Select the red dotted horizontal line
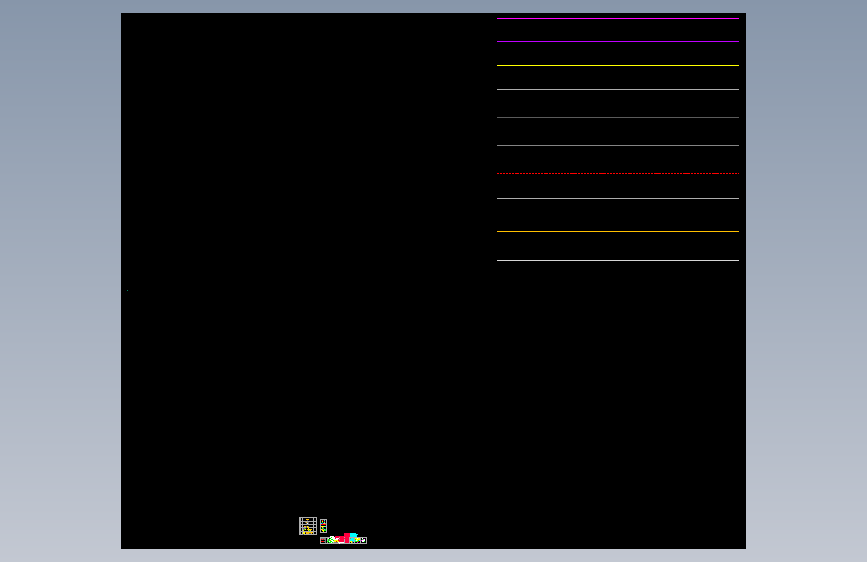The width and height of the screenshot is (867, 562). tap(618, 174)
